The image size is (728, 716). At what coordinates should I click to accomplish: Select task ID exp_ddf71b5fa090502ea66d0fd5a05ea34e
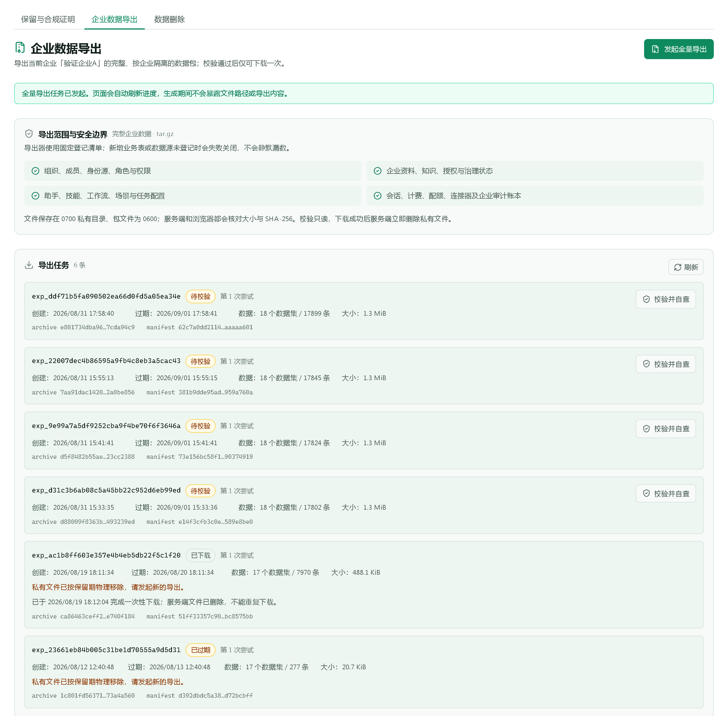pyautogui.click(x=106, y=296)
